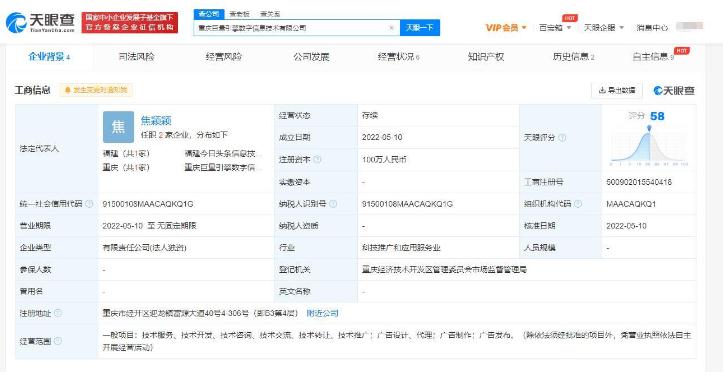
Task: Click the help icon beside 统一社会信用代码
Action: point(89,203)
